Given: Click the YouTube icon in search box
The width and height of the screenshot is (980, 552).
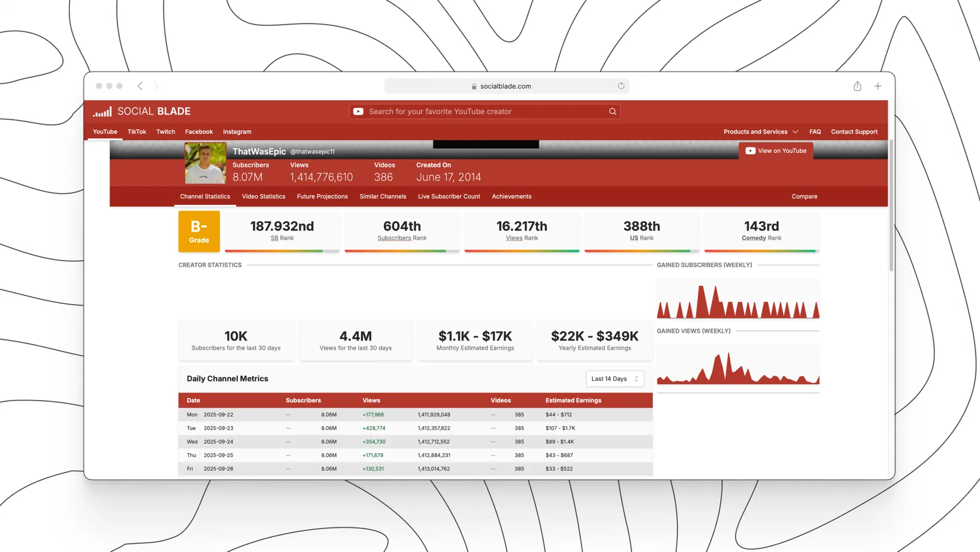Looking at the screenshot, I should pyautogui.click(x=358, y=112).
